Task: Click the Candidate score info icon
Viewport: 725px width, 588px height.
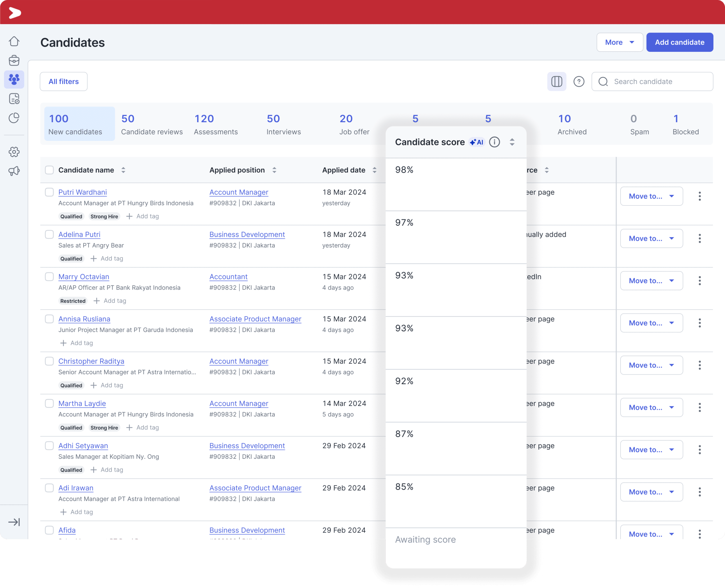Action: tap(494, 142)
